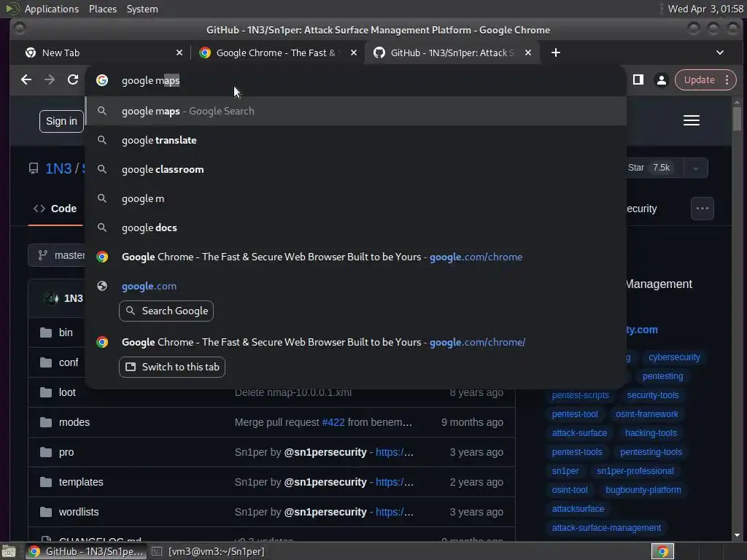
Task: Pick the google docs suggestion
Action: [356, 227]
